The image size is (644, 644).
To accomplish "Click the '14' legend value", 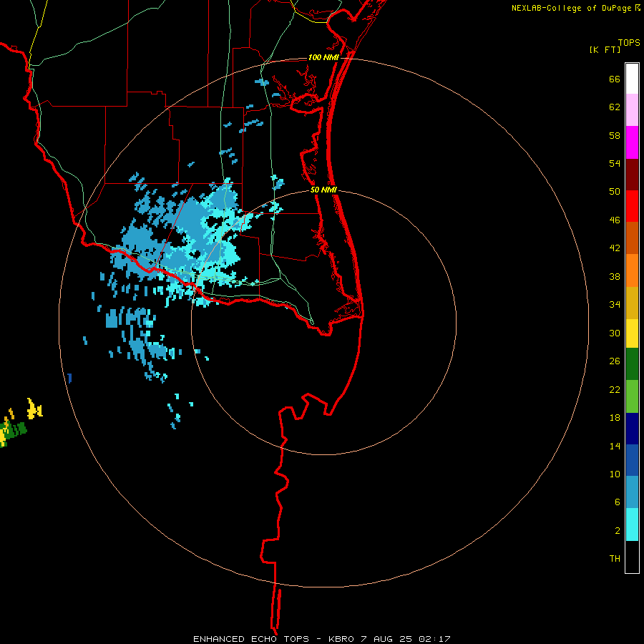I will (615, 446).
